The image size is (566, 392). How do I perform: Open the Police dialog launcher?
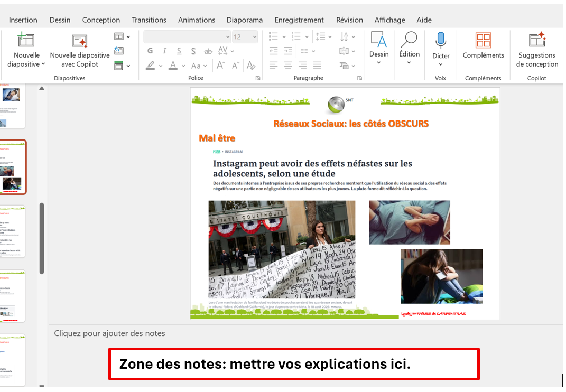tap(258, 78)
